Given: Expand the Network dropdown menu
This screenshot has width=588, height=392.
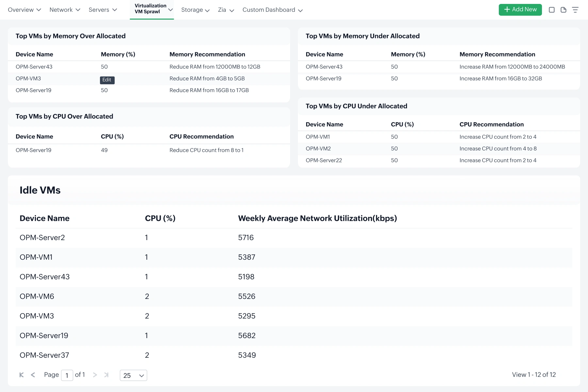Looking at the screenshot, I should 65,10.
